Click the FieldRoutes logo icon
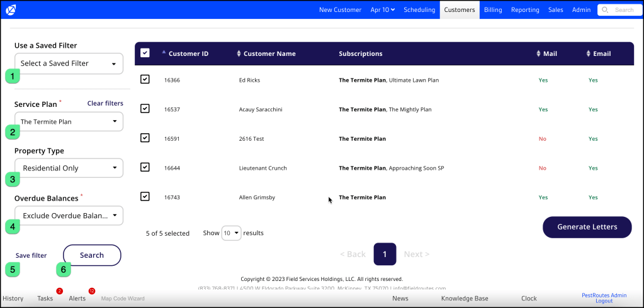 pyautogui.click(x=11, y=9)
